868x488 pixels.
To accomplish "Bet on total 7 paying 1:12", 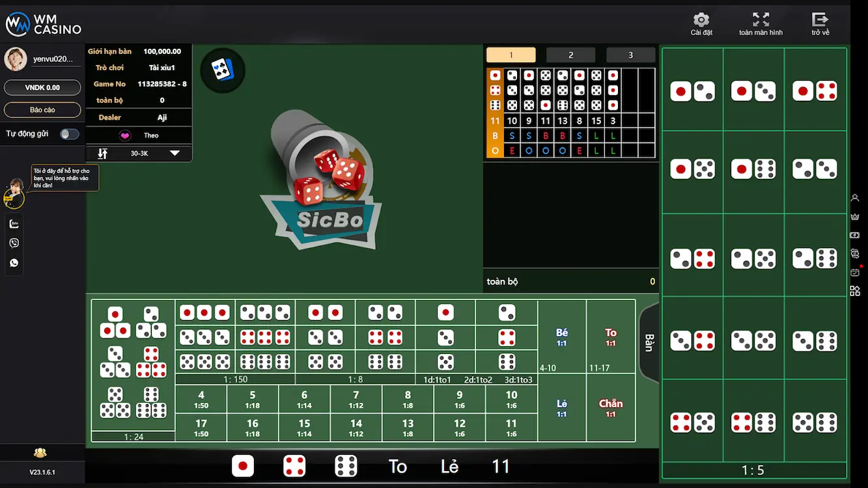I will [x=356, y=400].
